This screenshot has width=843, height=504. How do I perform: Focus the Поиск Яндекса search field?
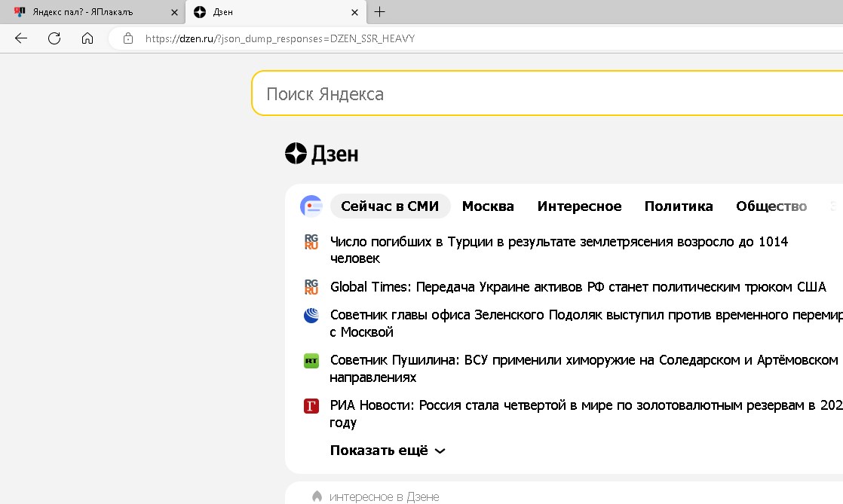pos(547,93)
